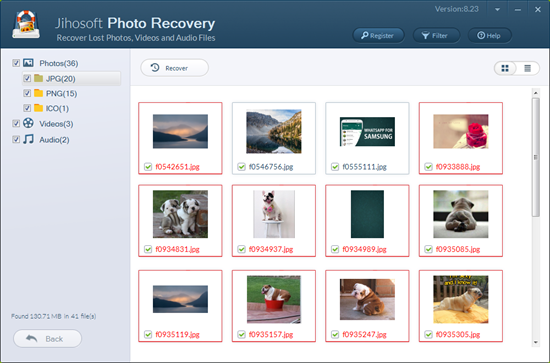The width and height of the screenshot is (550, 363).
Task: Switch to grid thumbnail view
Action: [505, 68]
